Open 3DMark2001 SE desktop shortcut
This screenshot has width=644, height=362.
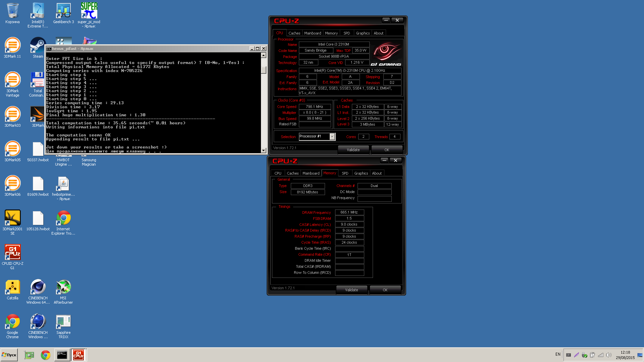click(12, 223)
